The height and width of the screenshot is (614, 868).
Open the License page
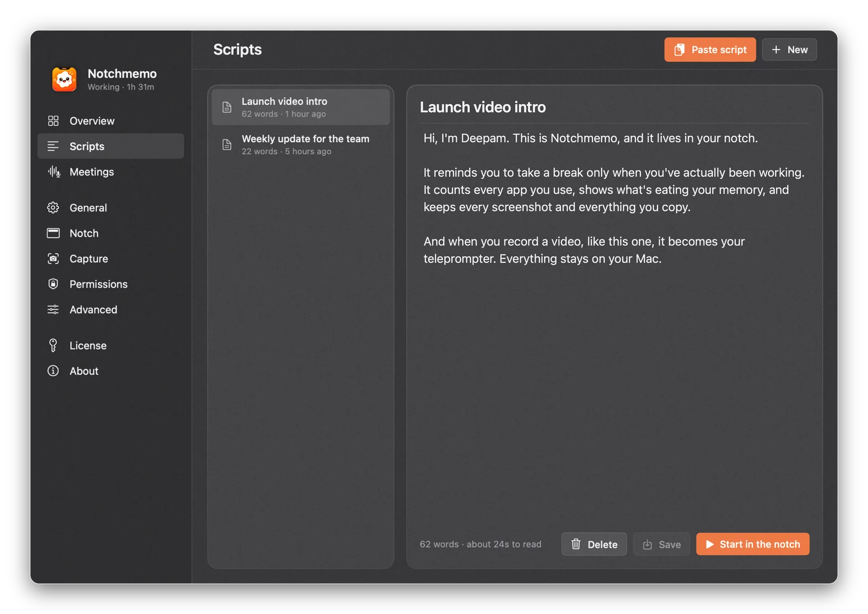click(111, 345)
